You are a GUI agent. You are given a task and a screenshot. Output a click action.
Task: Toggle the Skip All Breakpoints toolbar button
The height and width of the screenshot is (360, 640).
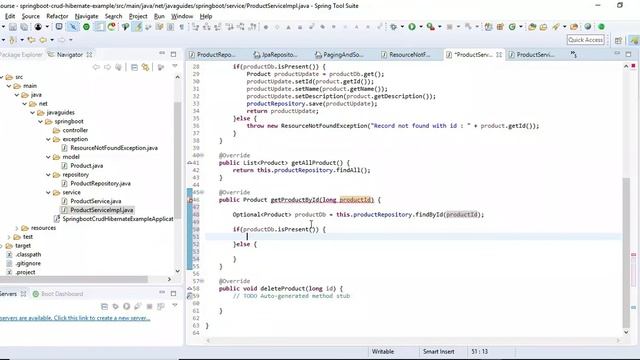pos(73,27)
